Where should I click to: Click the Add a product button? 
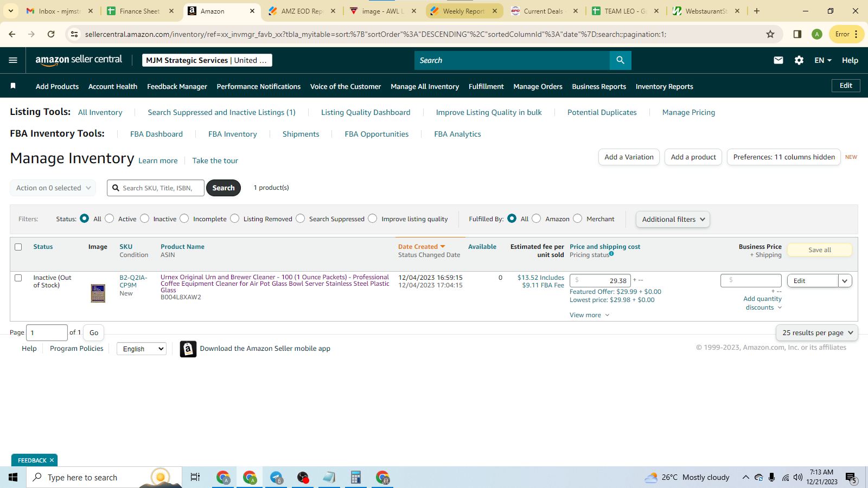click(x=693, y=157)
